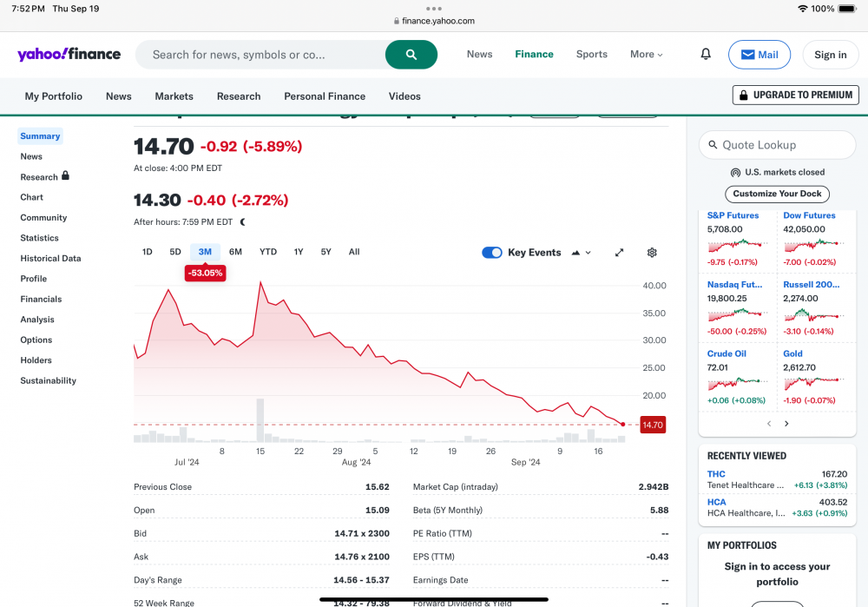868x607 pixels.
Task: Open the Markets navigation tab
Action: coord(174,96)
